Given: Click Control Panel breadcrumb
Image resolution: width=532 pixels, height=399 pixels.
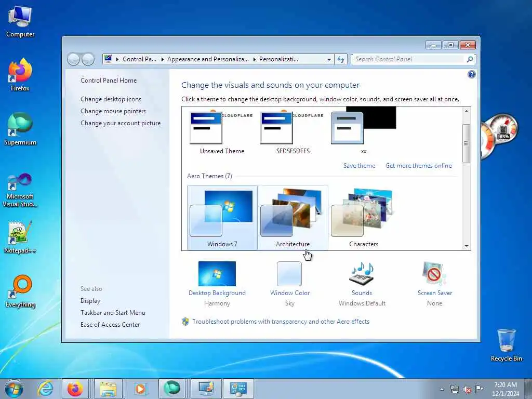Looking at the screenshot, I should pyautogui.click(x=139, y=59).
